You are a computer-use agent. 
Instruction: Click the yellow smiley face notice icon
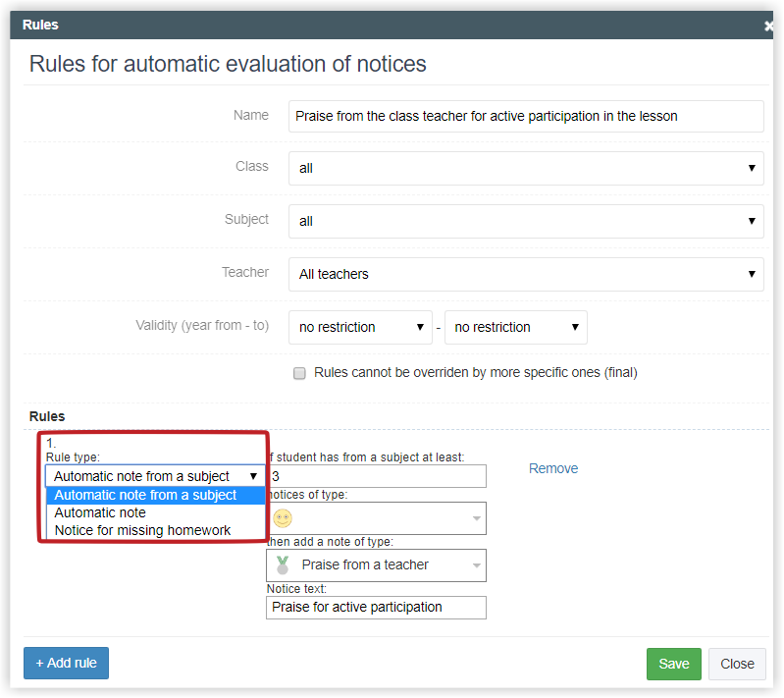(283, 518)
